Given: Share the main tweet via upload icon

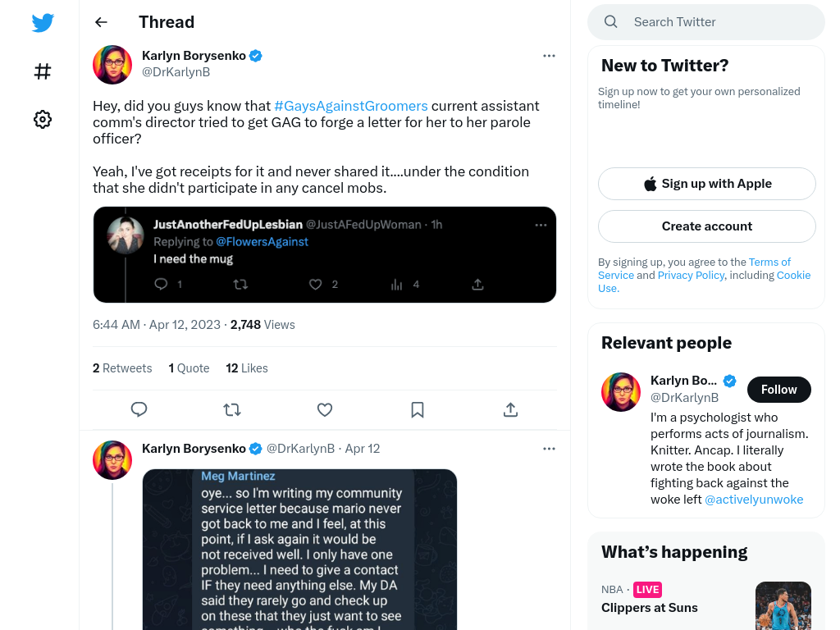Looking at the screenshot, I should pos(510,410).
